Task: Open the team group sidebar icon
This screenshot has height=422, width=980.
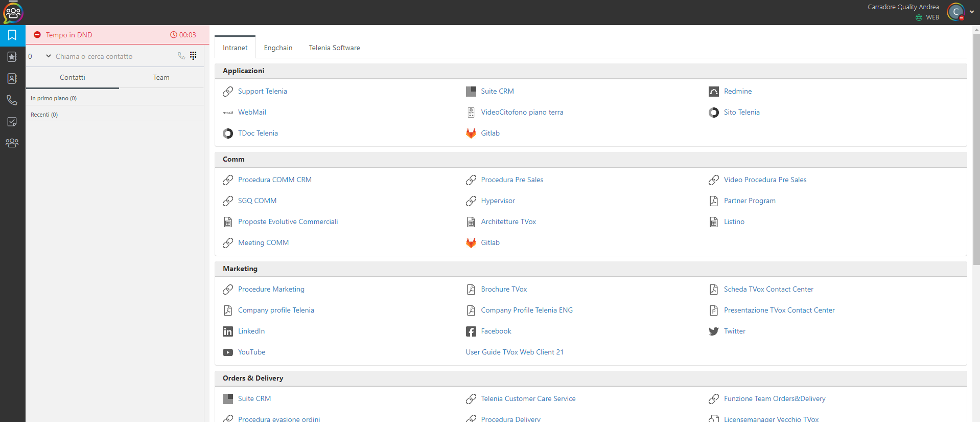Action: (x=12, y=143)
